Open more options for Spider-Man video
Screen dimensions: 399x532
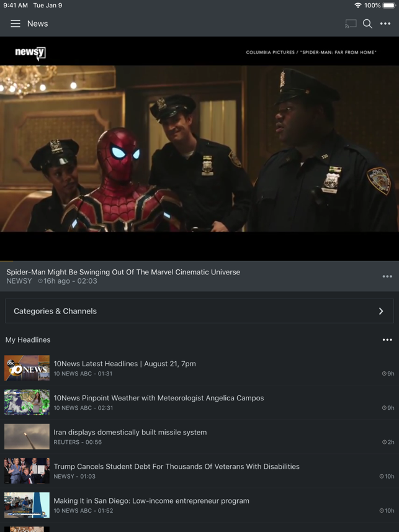click(387, 276)
